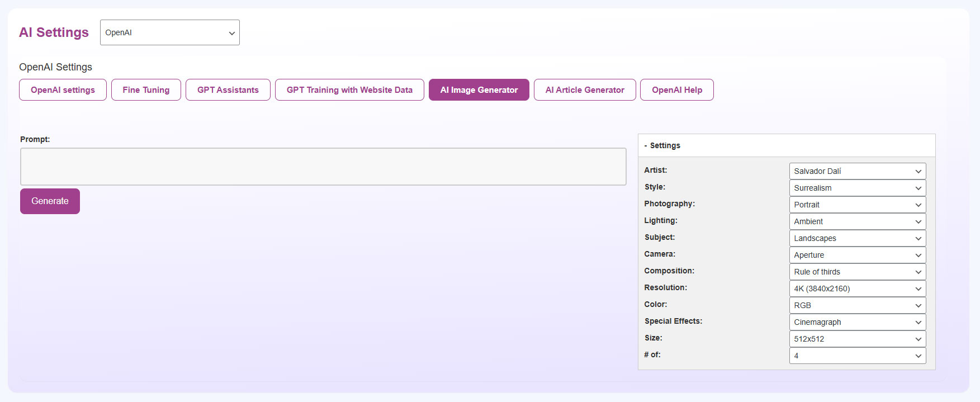
Task: Open the Lighting dropdown set to Ambient
Action: coord(857,221)
